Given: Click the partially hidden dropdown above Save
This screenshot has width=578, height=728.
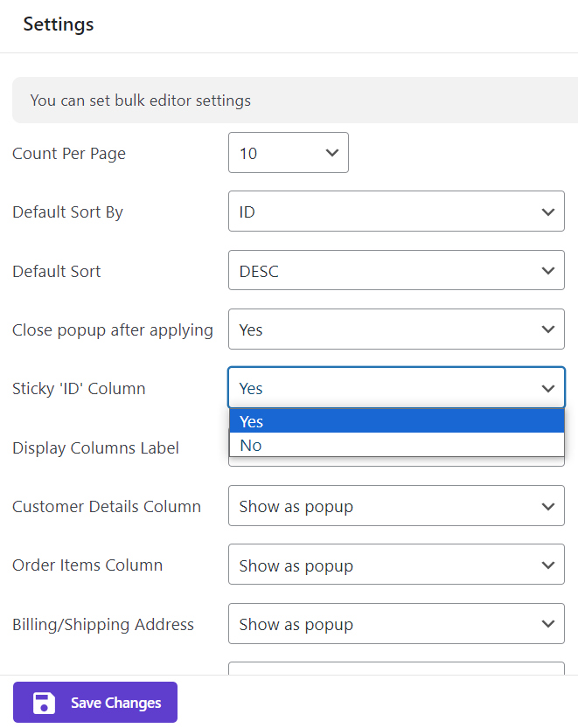Looking at the screenshot, I should pos(395,669).
